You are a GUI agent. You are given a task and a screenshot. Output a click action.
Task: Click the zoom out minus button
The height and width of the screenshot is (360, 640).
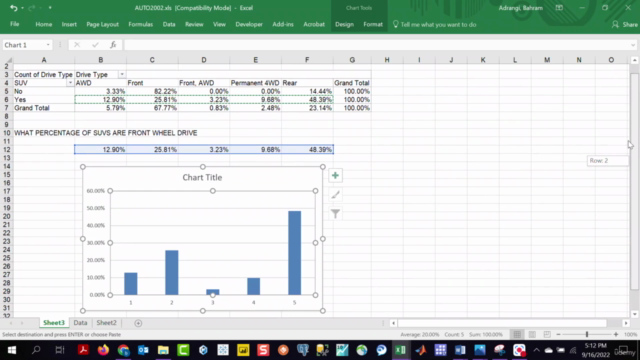pyautogui.click(x=558, y=335)
